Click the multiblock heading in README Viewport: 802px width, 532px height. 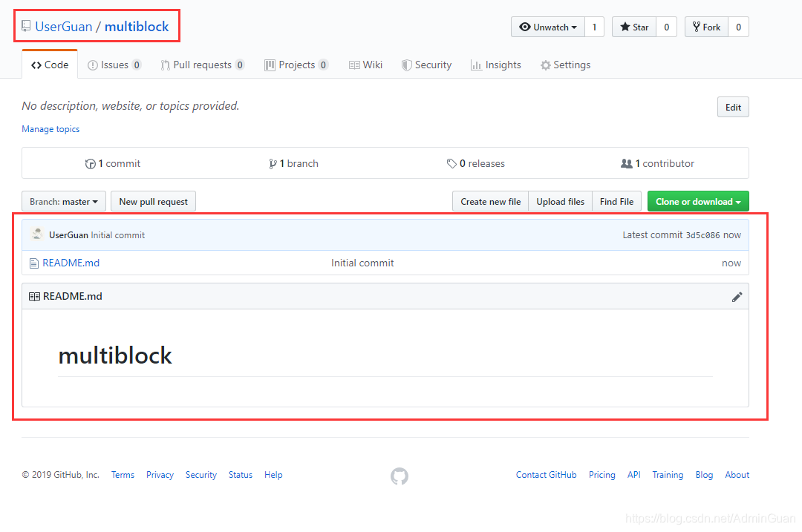point(115,355)
